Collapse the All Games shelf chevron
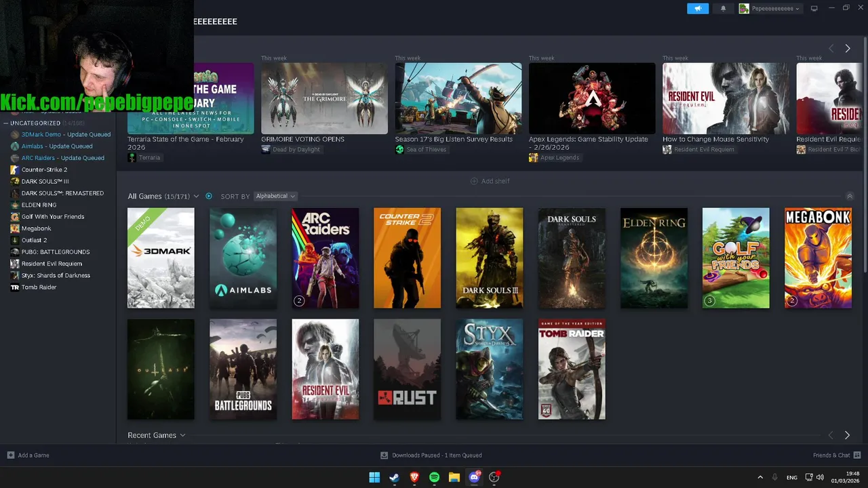The image size is (868, 488). pyautogui.click(x=850, y=196)
